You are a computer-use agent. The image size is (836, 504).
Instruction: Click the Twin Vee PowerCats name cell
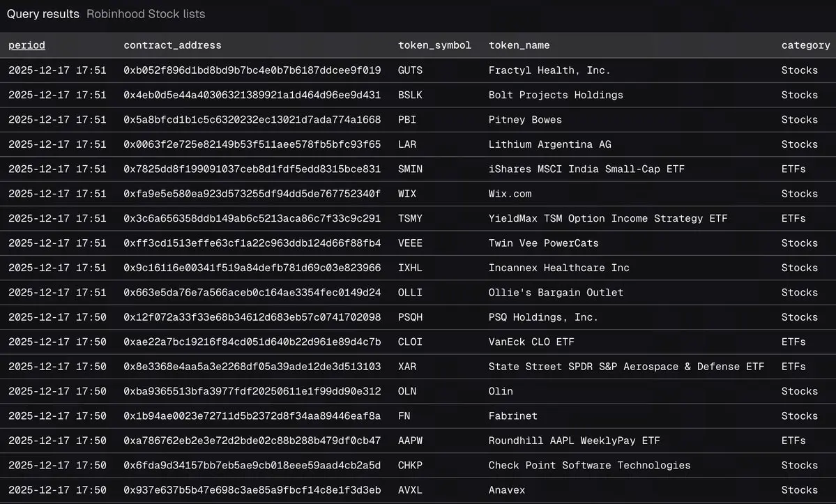tap(543, 243)
